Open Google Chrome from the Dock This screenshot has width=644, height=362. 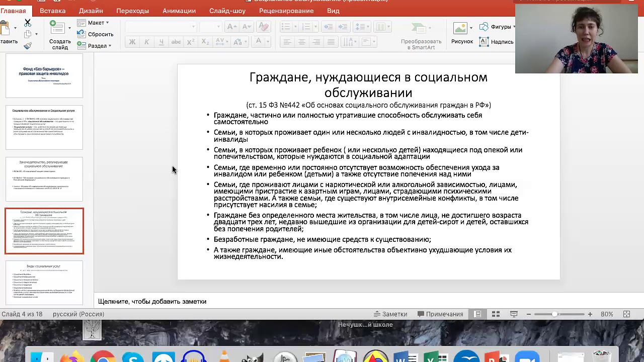(x=103, y=356)
